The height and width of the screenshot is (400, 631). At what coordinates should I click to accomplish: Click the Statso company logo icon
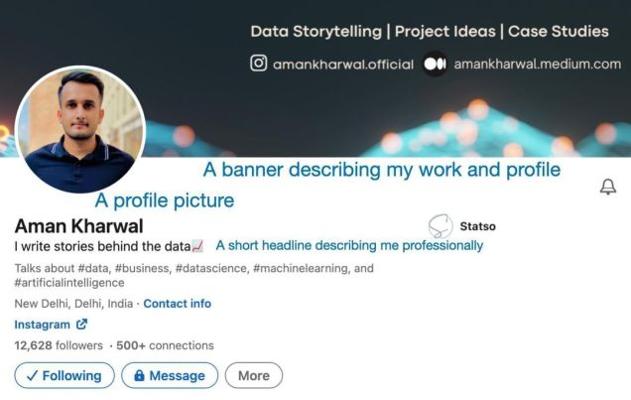click(x=440, y=226)
